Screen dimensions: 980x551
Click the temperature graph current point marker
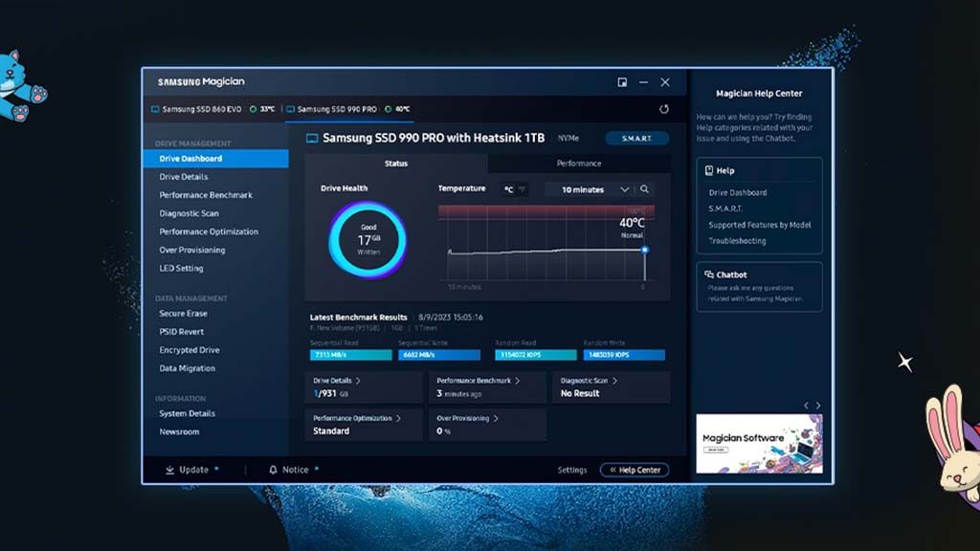644,250
